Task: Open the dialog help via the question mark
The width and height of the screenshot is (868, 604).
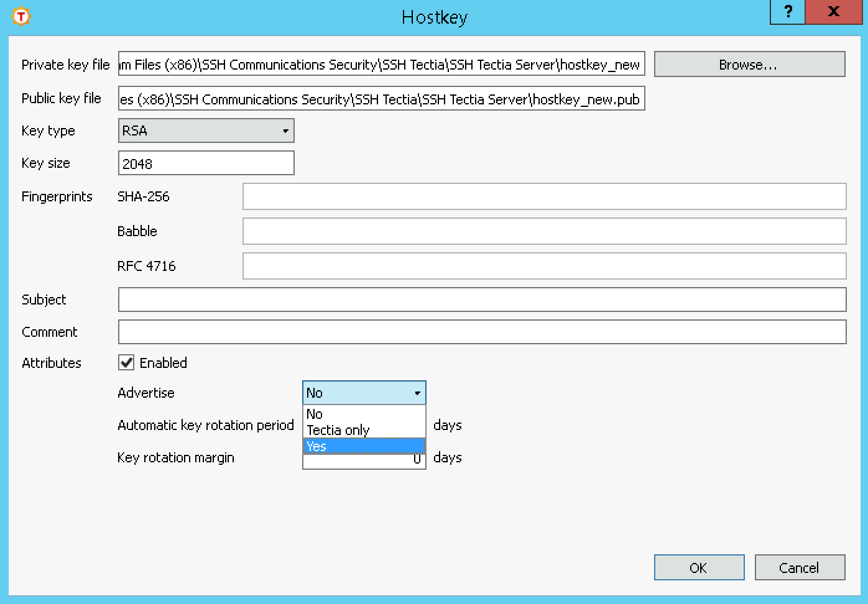Action: (x=787, y=12)
